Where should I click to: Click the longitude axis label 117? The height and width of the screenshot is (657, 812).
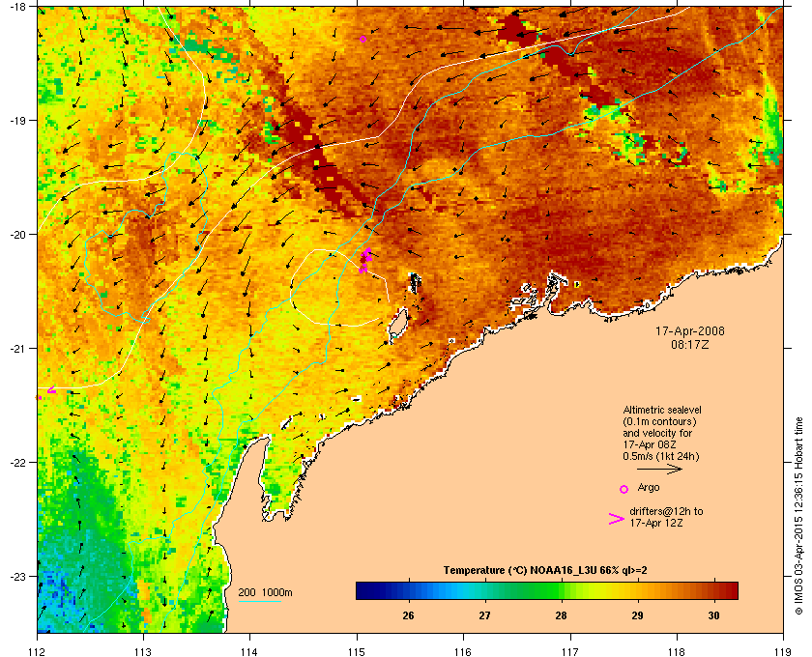569,652
